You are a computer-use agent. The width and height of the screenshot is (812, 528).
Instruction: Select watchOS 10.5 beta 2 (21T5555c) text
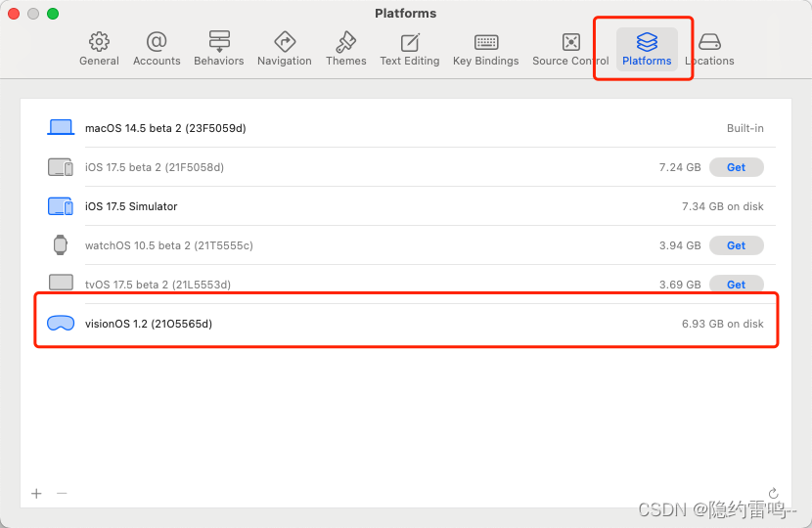[x=169, y=245]
